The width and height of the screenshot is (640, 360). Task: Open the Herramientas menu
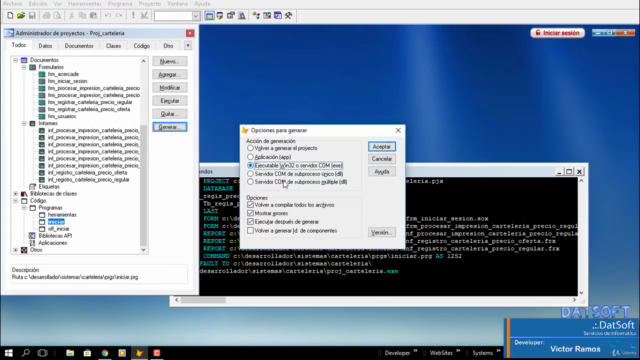point(84,4)
